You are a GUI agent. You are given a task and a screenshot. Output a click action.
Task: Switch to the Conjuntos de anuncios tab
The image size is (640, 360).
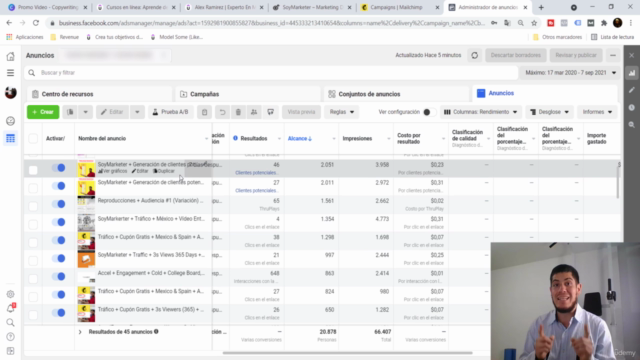(396, 94)
